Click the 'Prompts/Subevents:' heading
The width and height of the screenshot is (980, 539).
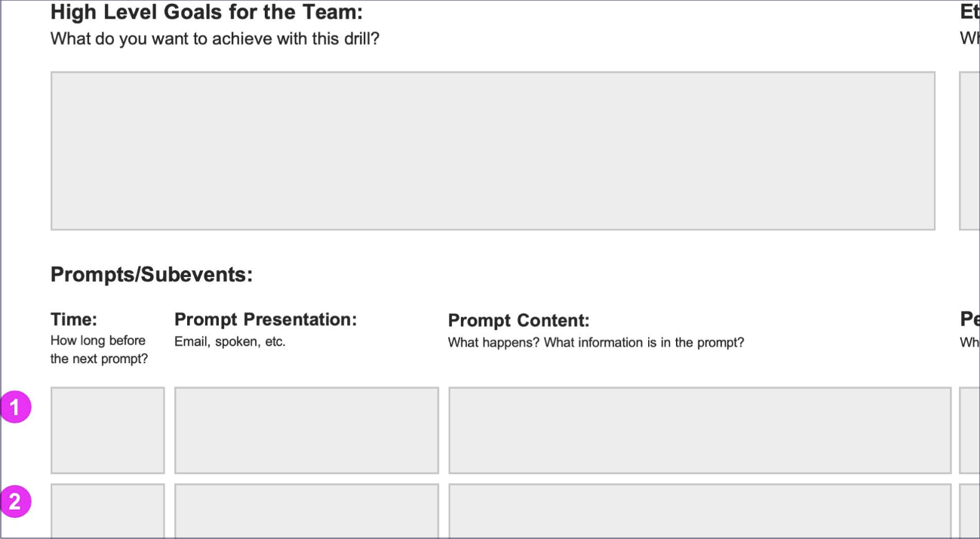pos(152,275)
